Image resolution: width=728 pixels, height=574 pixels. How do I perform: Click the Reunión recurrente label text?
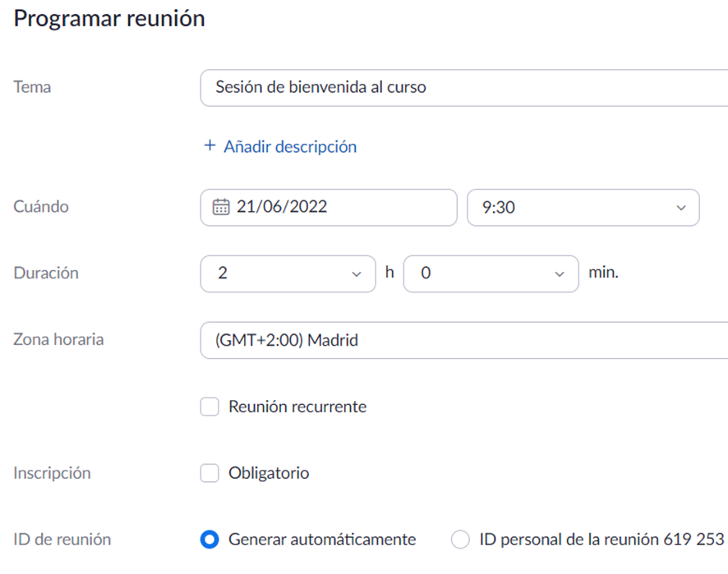[x=297, y=406]
